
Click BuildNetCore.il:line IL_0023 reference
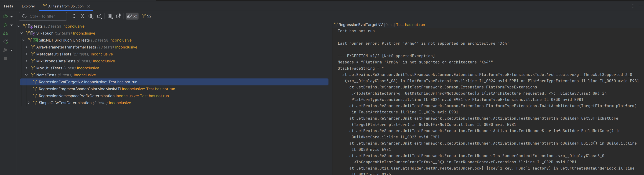coord(396,137)
